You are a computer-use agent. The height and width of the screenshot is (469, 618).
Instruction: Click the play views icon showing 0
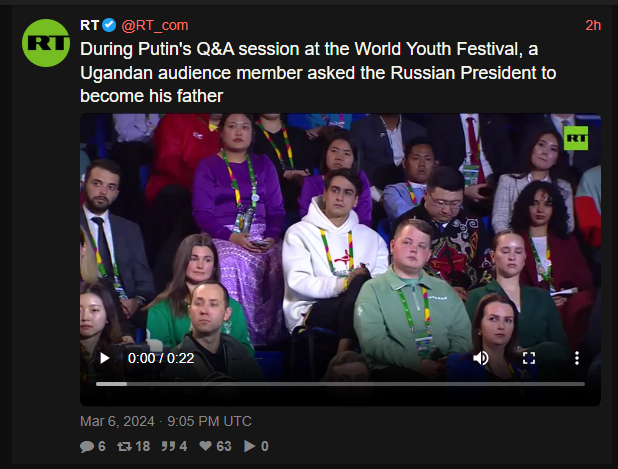coord(256,446)
